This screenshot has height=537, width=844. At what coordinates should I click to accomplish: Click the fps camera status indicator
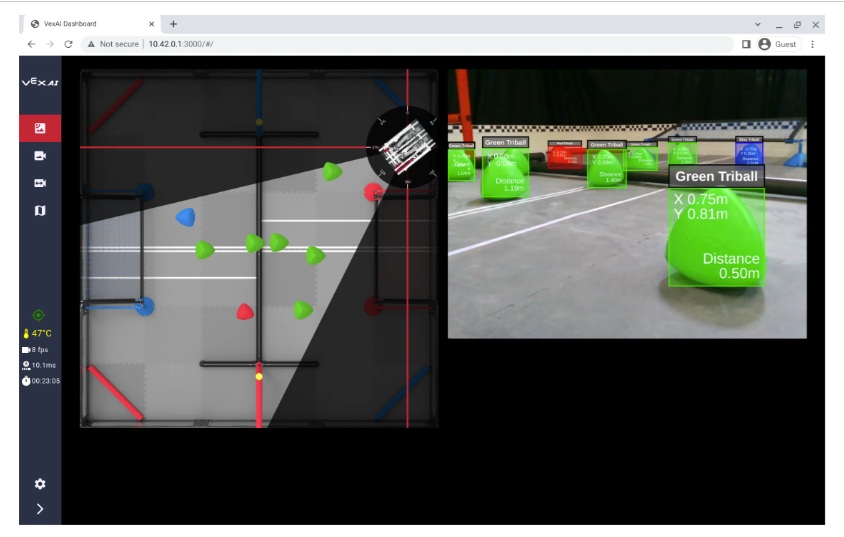point(35,350)
